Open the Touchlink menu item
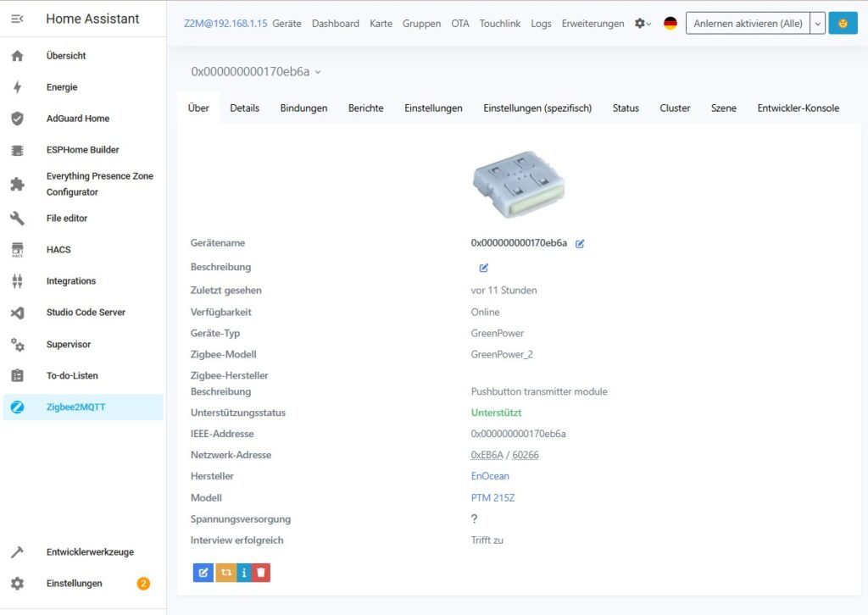Image resolution: width=868 pixels, height=615 pixels. tap(500, 24)
